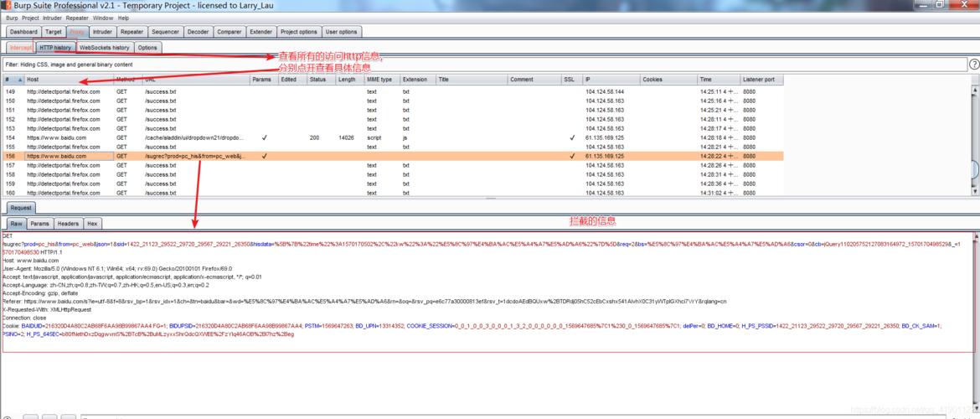The width and height of the screenshot is (980, 419).
Task: Open the WebSockets history sub-tab
Action: point(105,48)
